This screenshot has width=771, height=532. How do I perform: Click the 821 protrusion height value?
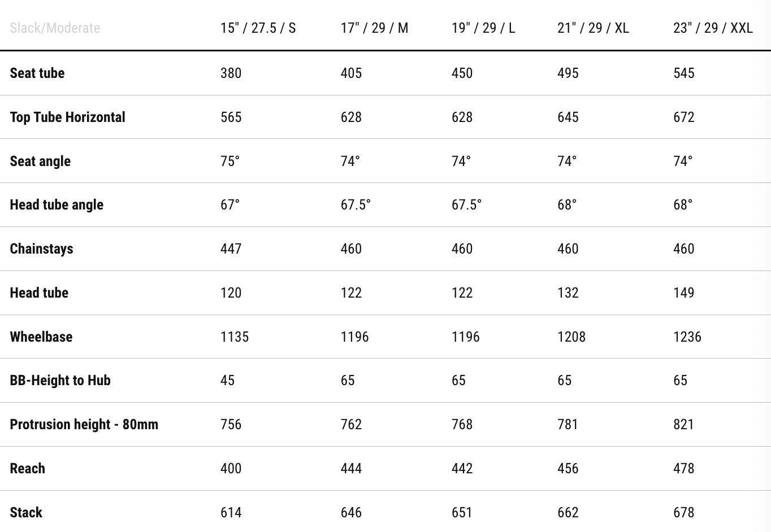point(683,425)
